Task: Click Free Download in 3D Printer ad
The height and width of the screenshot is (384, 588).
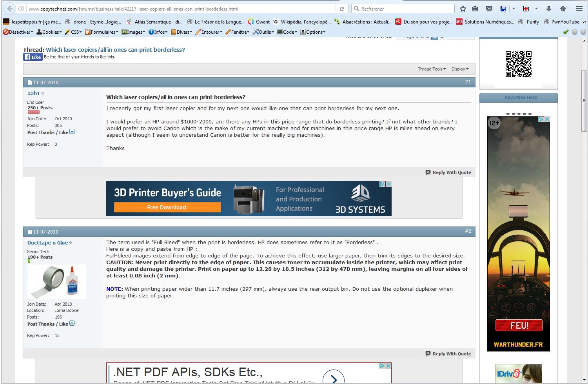Action: (x=167, y=207)
